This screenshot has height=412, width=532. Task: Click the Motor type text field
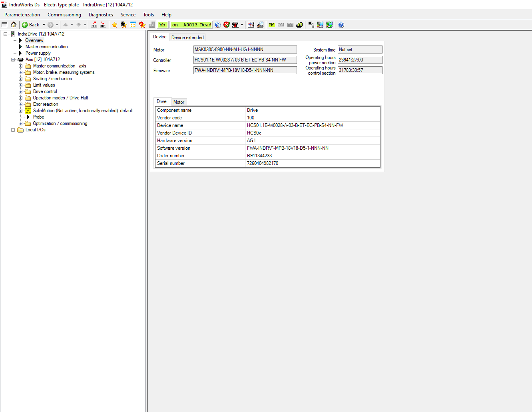point(245,50)
